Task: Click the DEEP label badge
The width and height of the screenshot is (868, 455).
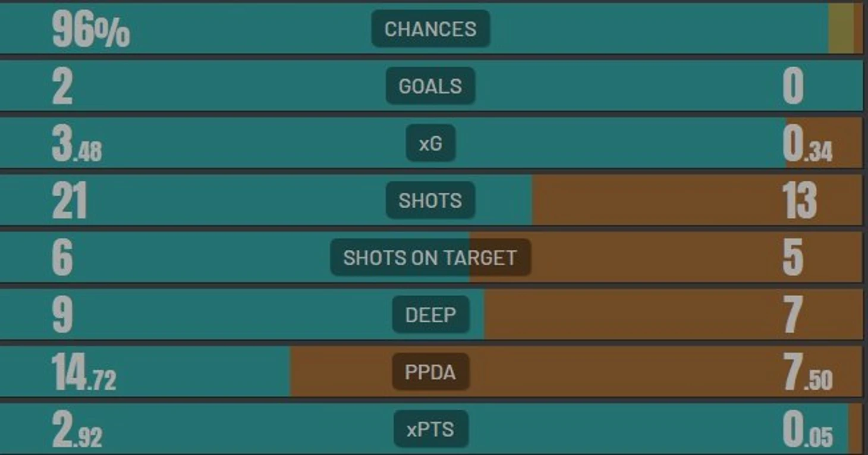Action: point(430,314)
